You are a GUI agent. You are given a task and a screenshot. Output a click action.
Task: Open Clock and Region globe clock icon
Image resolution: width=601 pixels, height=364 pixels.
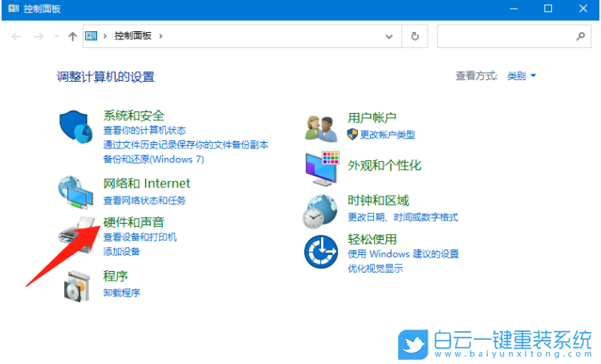320,211
